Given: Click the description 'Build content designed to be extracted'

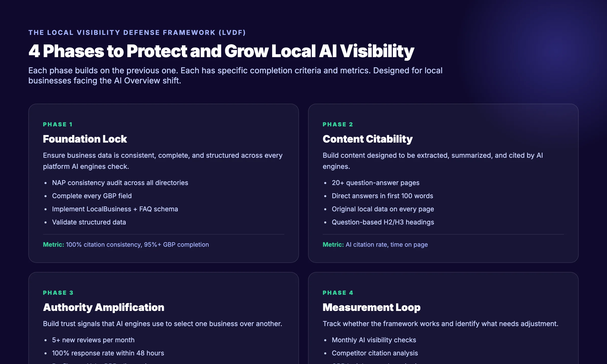Looking at the screenshot, I should tap(433, 161).
